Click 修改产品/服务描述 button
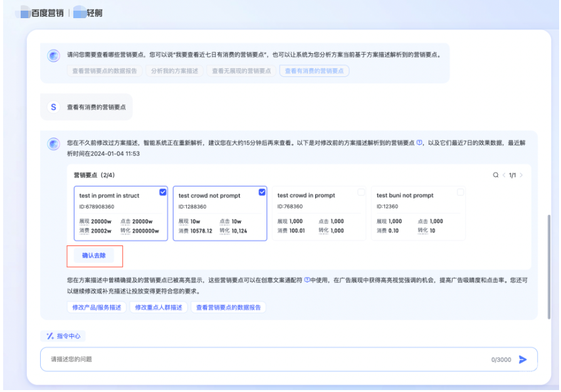561x392 pixels. pyautogui.click(x=97, y=307)
